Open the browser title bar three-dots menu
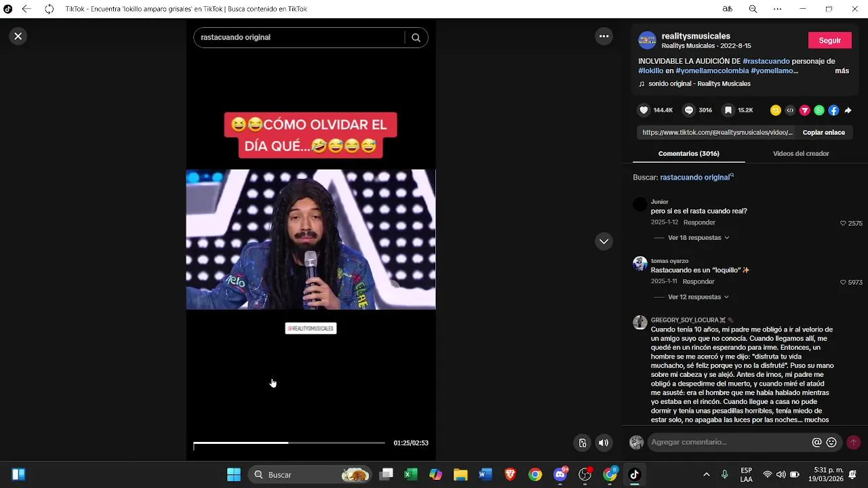This screenshot has width=868, height=488. (777, 9)
